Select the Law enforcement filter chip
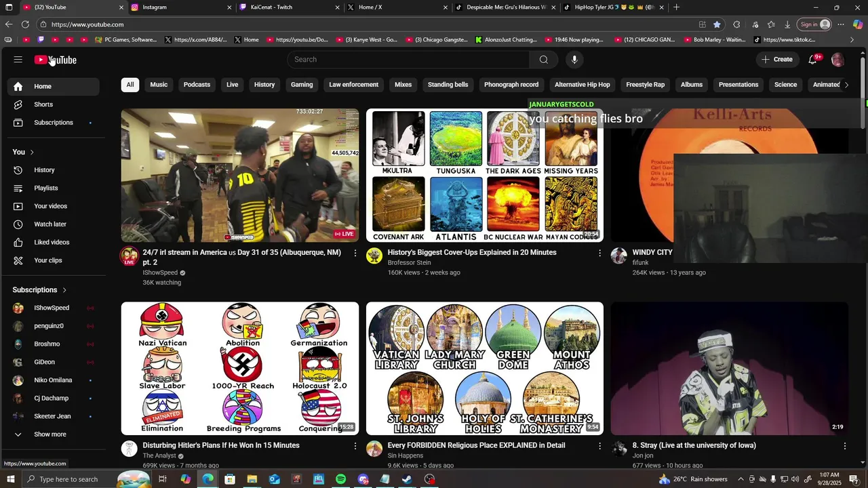 point(354,85)
